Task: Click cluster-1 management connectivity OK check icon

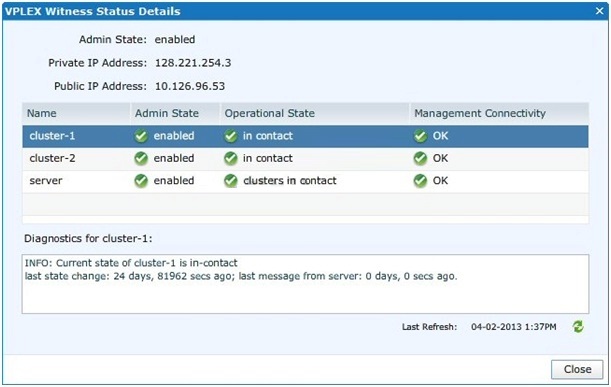Action: [420, 136]
